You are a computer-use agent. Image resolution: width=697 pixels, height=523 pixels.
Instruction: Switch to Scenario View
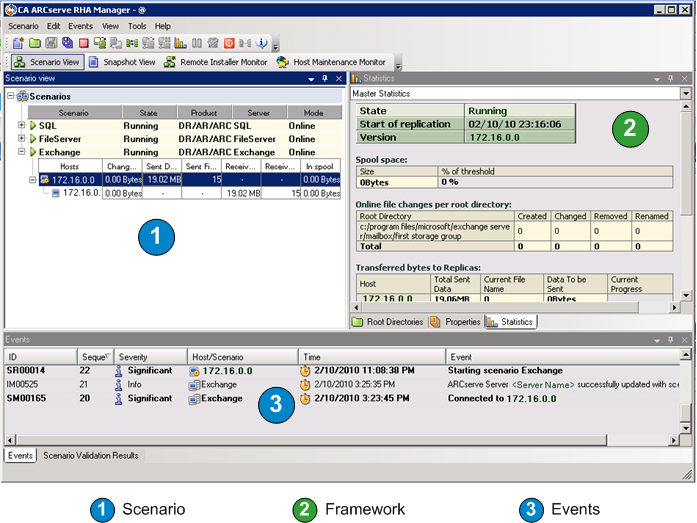pyautogui.click(x=48, y=62)
